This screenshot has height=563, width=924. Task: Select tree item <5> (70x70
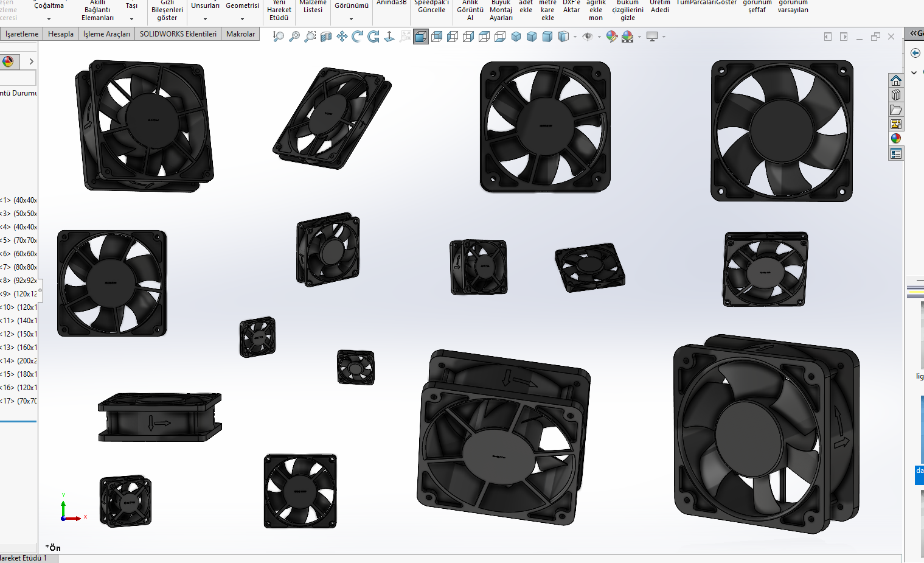pos(18,240)
